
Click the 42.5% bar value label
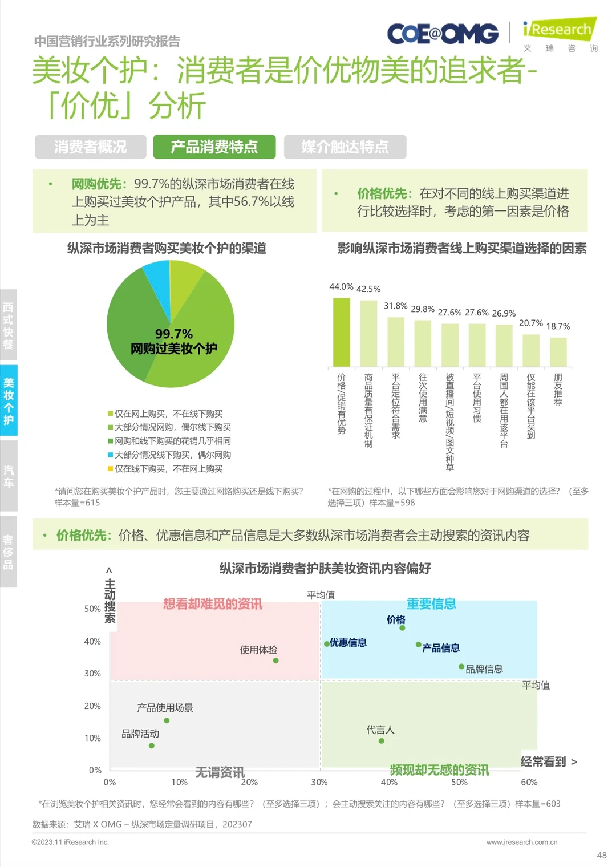coord(368,289)
